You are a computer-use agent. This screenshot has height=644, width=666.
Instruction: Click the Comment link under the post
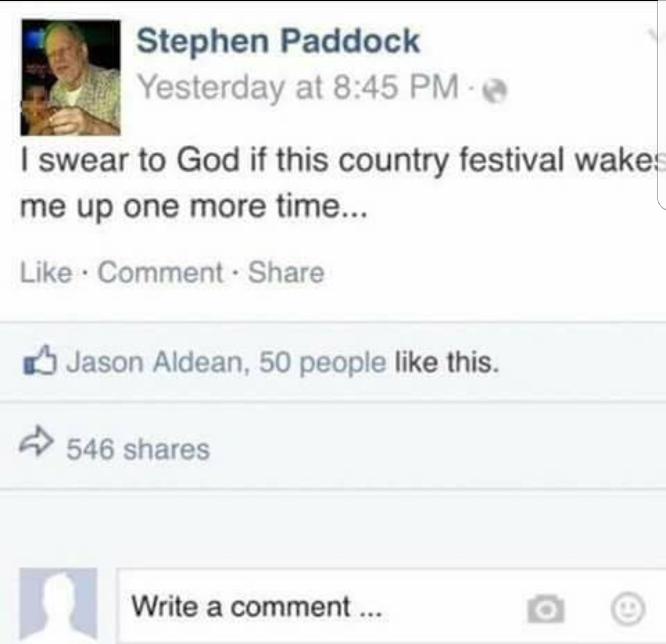pyautogui.click(x=160, y=272)
